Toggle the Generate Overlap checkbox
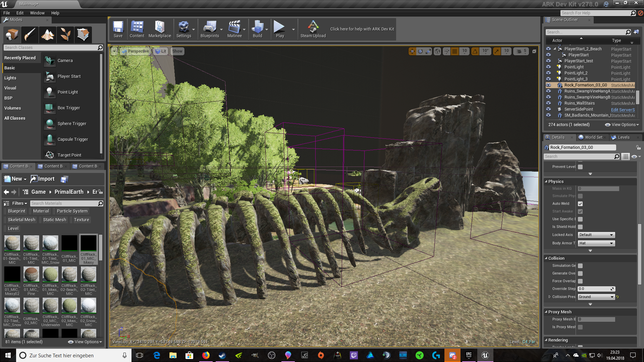This screenshot has width=644, height=362. click(x=580, y=274)
